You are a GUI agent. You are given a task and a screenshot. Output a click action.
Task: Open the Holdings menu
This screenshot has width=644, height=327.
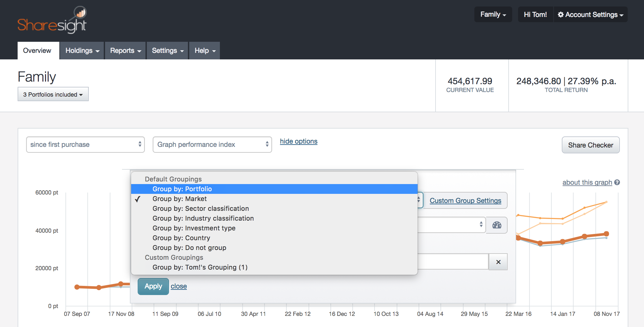click(x=82, y=51)
